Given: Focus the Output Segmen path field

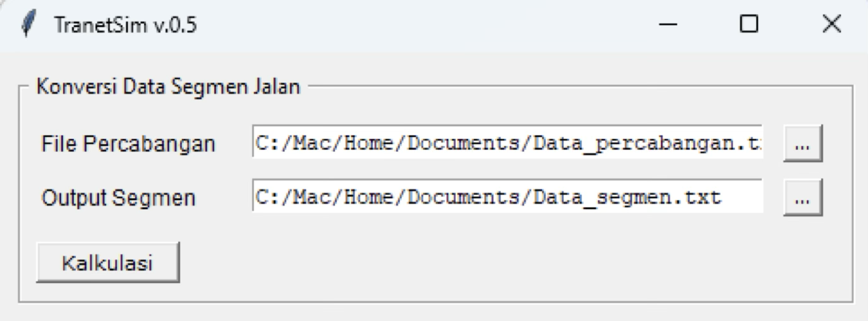Looking at the screenshot, I should tap(507, 198).
